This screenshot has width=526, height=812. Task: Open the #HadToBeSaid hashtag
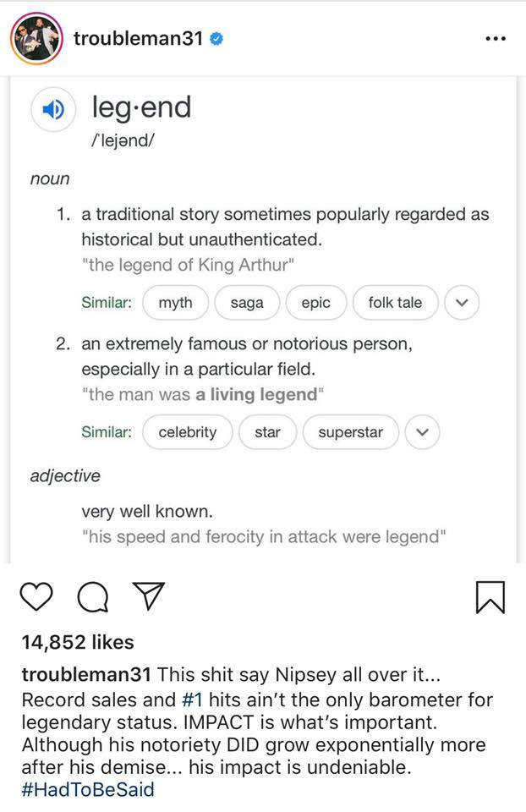[x=88, y=789]
